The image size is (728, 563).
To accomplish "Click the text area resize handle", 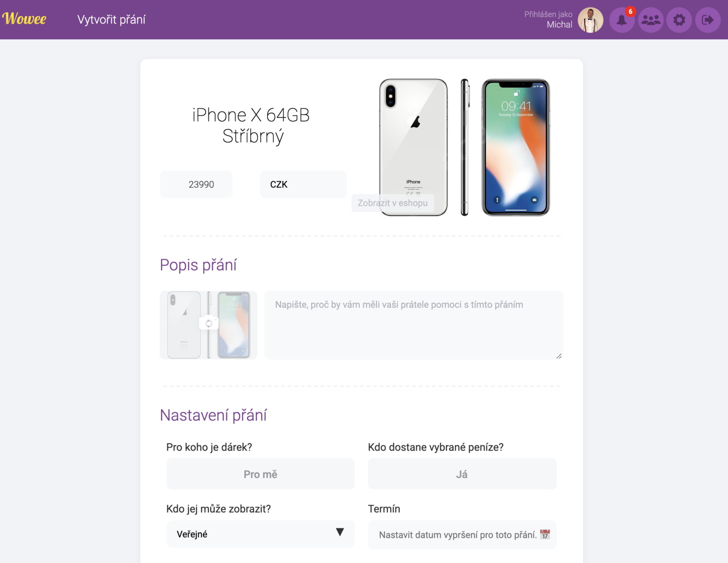I will (559, 356).
